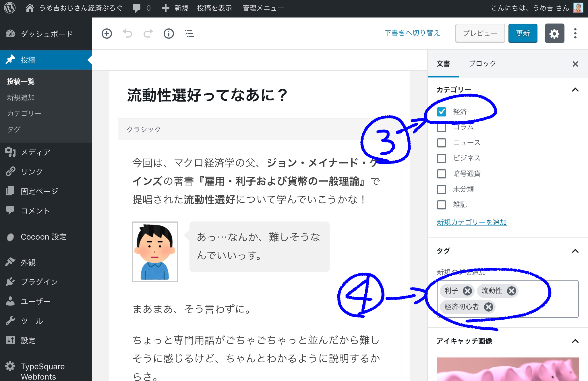Click the featured image thumbnail

tap(508, 369)
